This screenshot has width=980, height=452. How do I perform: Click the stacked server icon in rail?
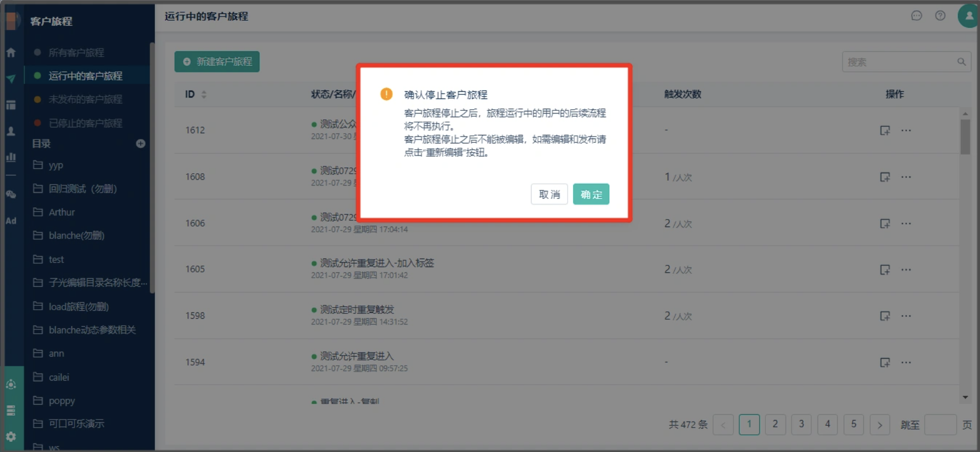click(x=11, y=410)
